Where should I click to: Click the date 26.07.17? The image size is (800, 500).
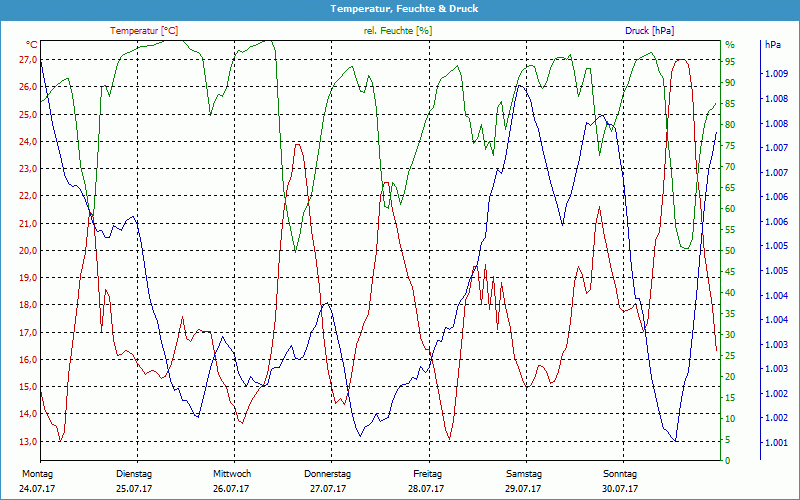[231, 489]
